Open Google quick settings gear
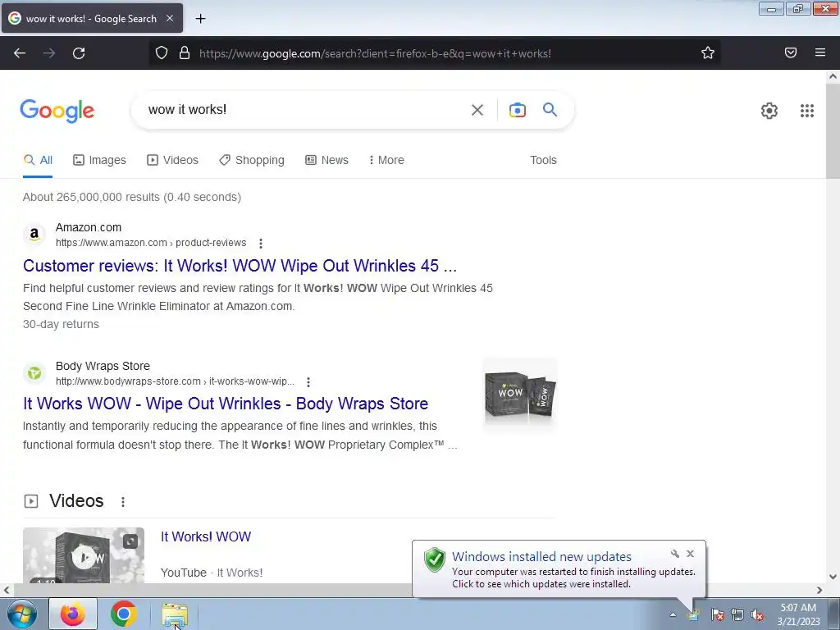Screen dimensions: 840x630 pyautogui.click(x=769, y=111)
